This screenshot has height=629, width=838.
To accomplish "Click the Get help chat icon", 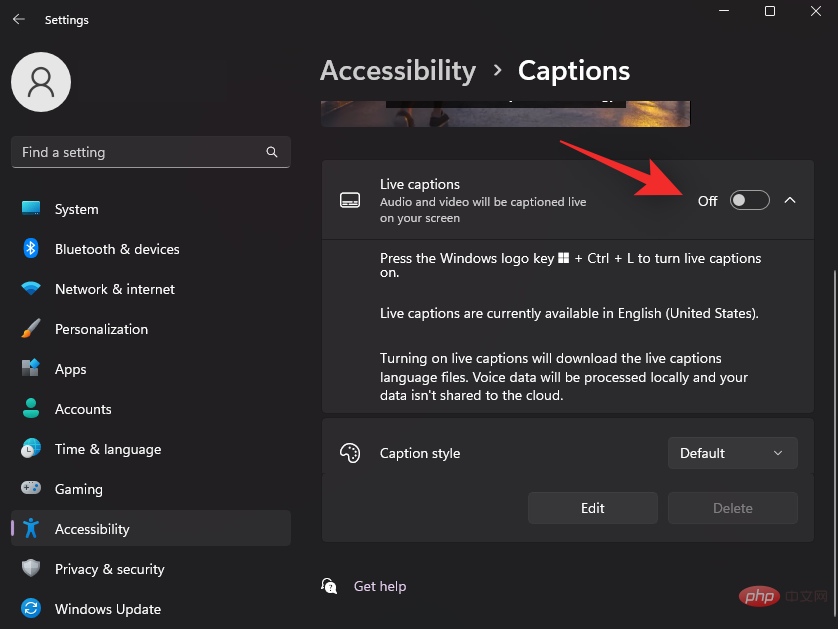I will 329,586.
